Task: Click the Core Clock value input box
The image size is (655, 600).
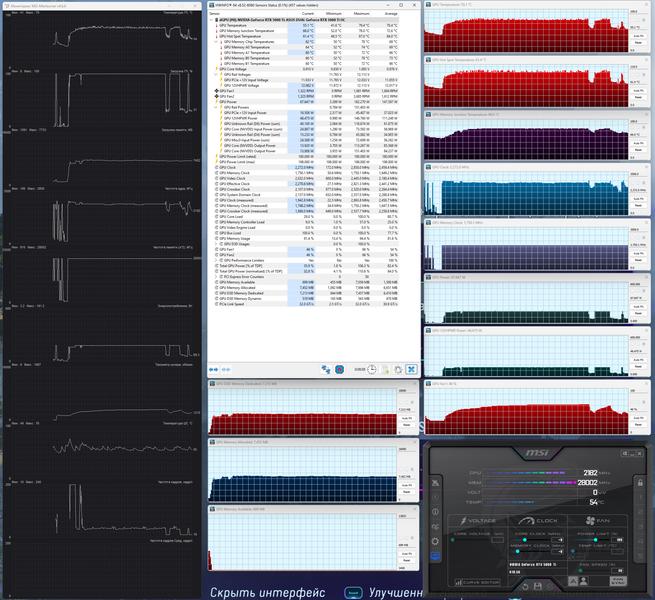Action: [x=557, y=540]
